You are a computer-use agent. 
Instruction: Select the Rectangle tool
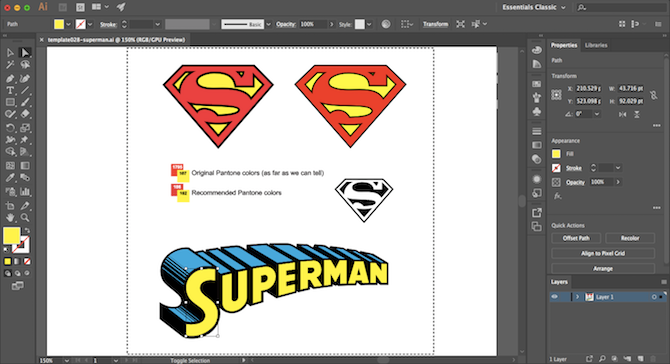point(10,103)
